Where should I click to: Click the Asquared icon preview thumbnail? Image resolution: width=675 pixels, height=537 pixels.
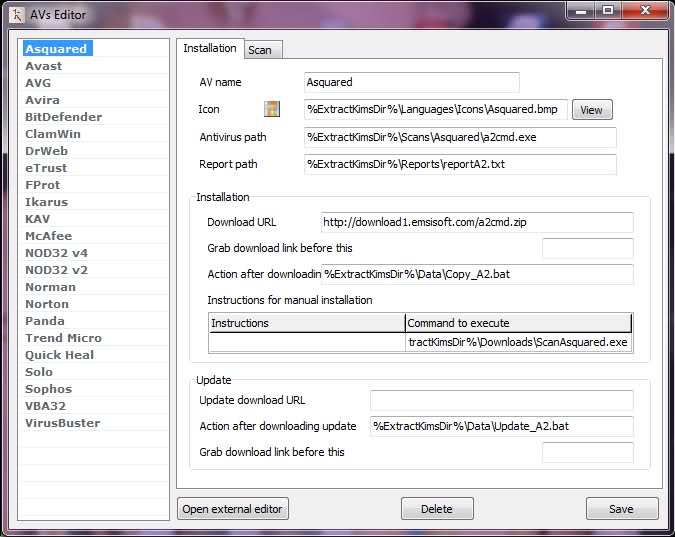pyautogui.click(x=272, y=109)
